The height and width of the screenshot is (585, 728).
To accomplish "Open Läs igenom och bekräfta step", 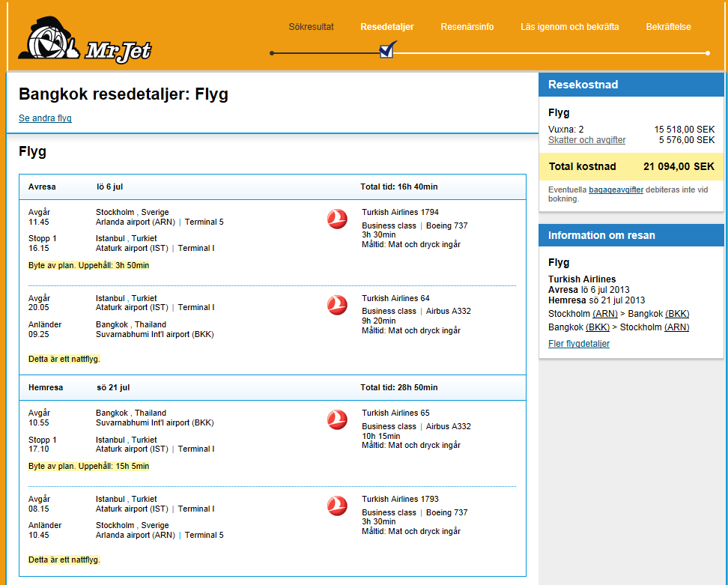I will [x=569, y=27].
